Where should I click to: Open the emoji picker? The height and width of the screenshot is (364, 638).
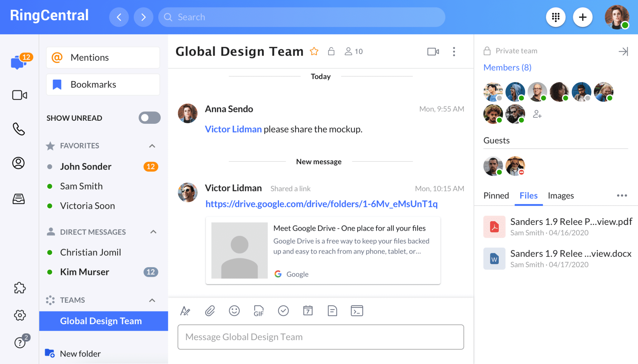(x=234, y=310)
